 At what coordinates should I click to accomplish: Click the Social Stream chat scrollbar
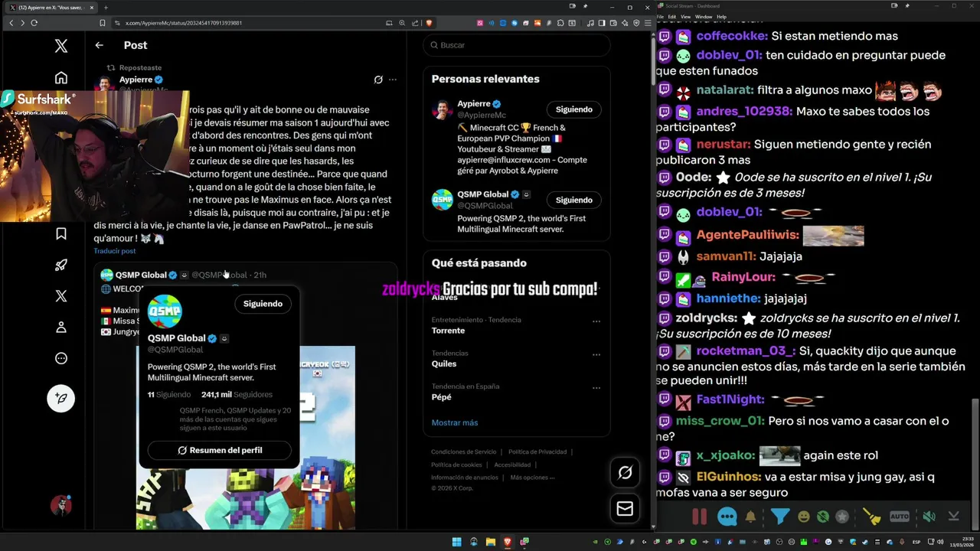[975, 465]
